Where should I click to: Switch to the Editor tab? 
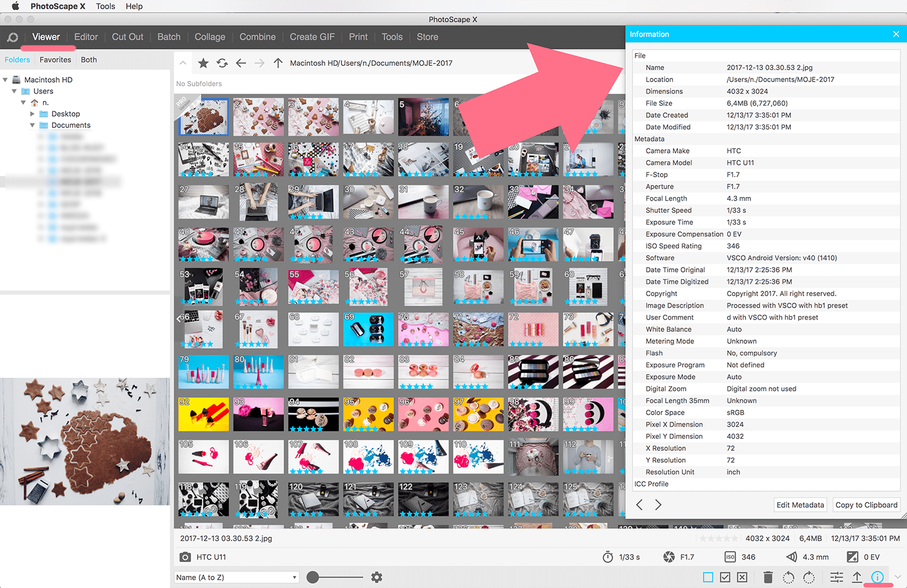pyautogui.click(x=86, y=37)
